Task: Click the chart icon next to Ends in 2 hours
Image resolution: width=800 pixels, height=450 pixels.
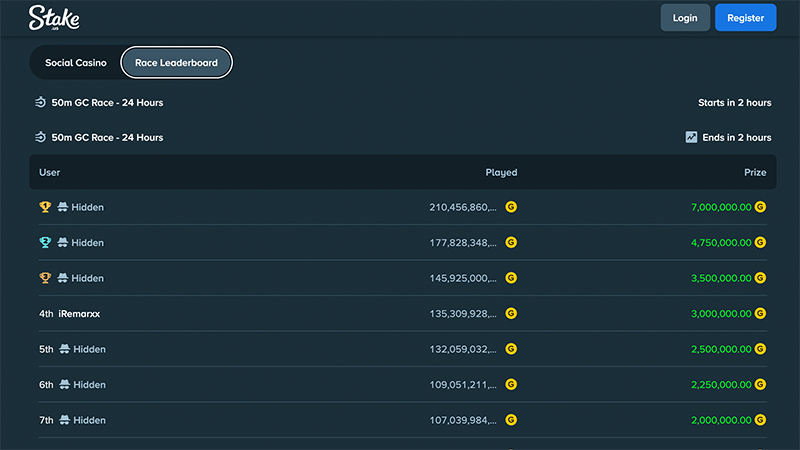Action: coord(691,137)
